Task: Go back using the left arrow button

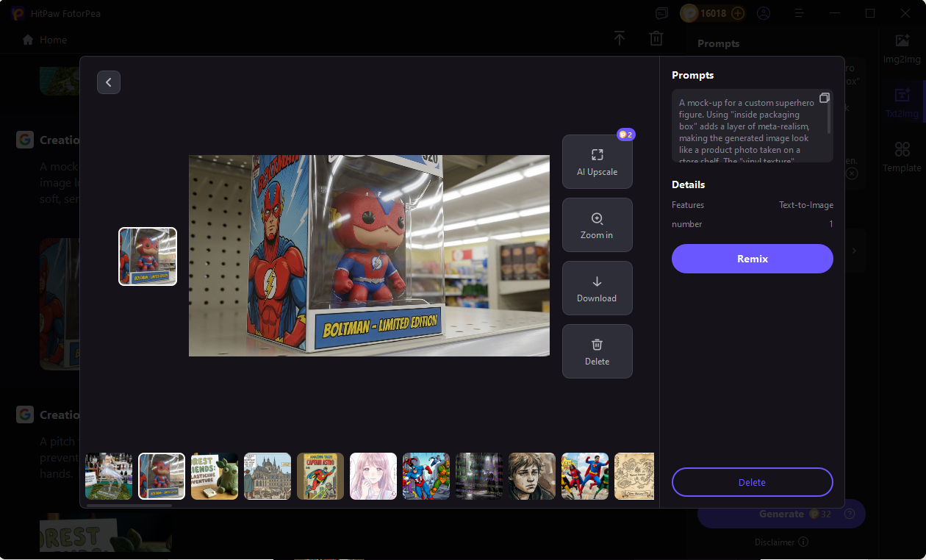Action: click(x=109, y=82)
